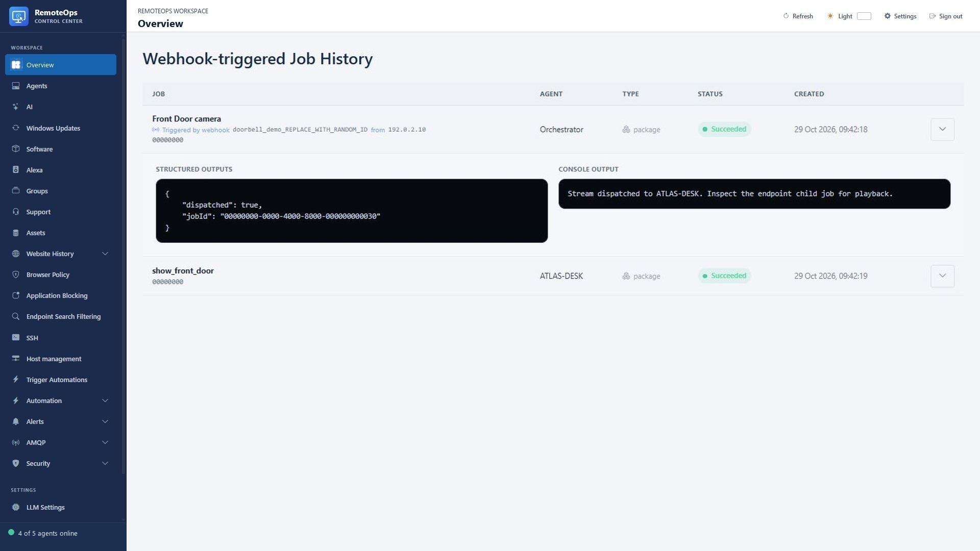
Task: Click the Groups folder icon
Action: tap(16, 191)
